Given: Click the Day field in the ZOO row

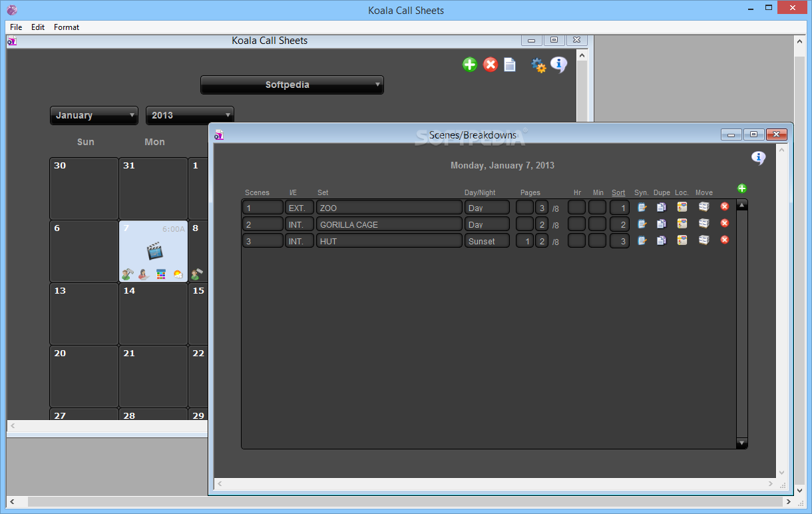Looking at the screenshot, I should click(487, 208).
